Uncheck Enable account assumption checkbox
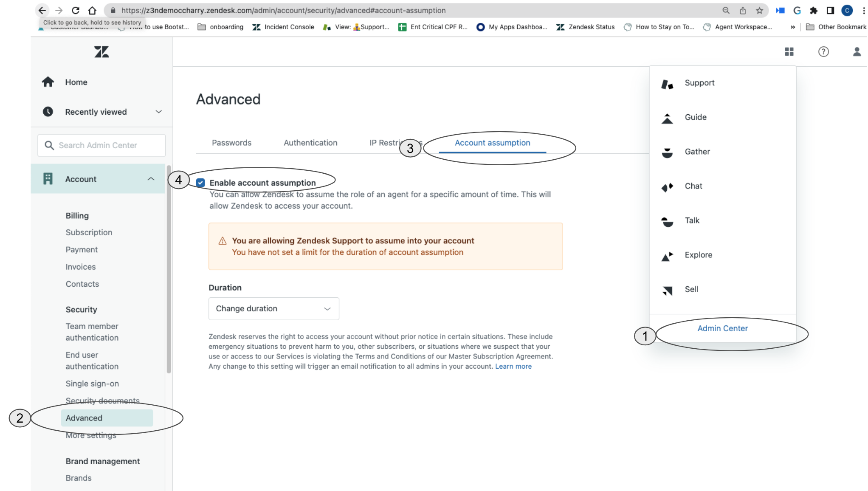 click(200, 183)
